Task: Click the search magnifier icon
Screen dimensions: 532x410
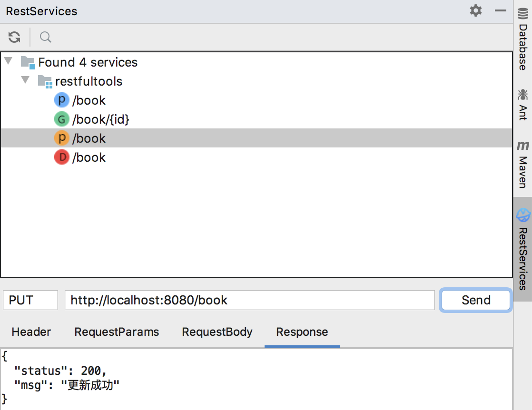Action: point(45,37)
